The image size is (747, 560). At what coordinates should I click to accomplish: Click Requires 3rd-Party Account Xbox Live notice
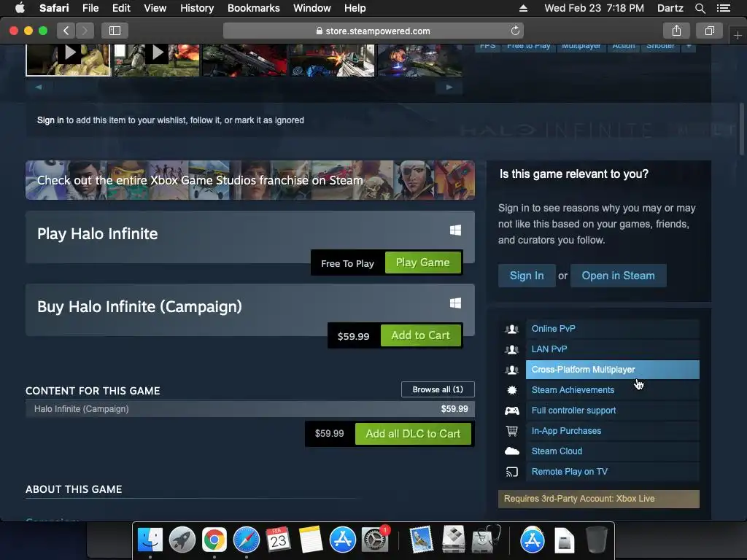[x=598, y=499]
